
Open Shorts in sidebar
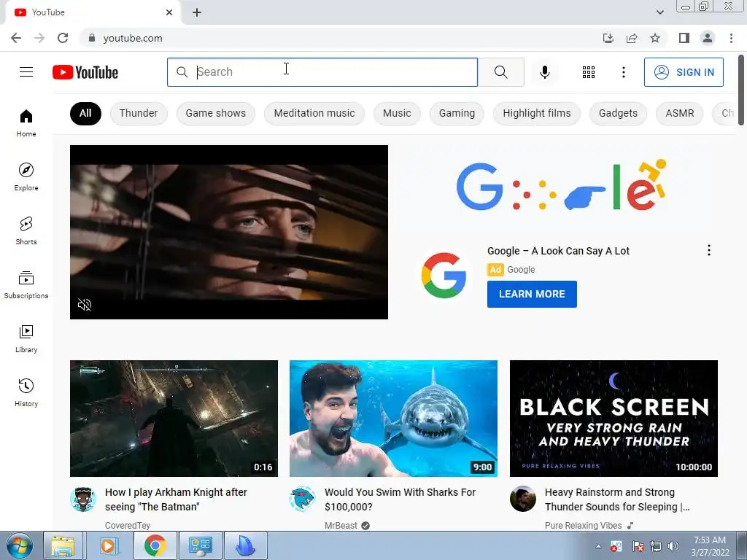click(x=26, y=230)
